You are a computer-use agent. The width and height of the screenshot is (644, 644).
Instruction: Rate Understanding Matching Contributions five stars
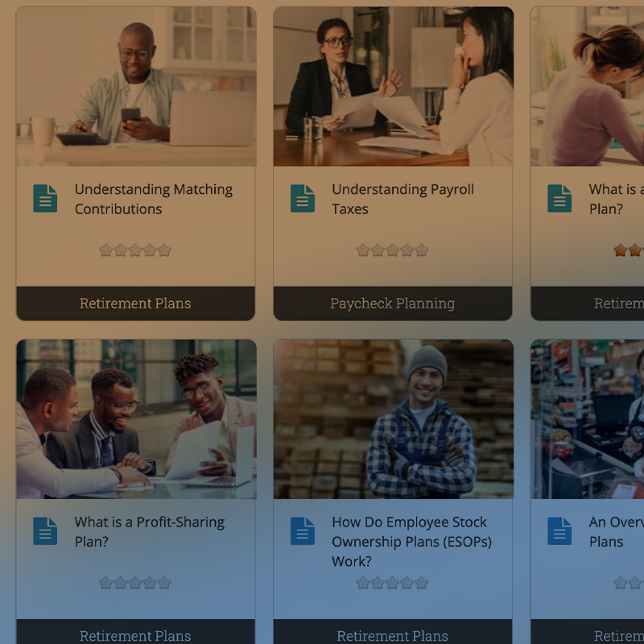click(x=164, y=250)
